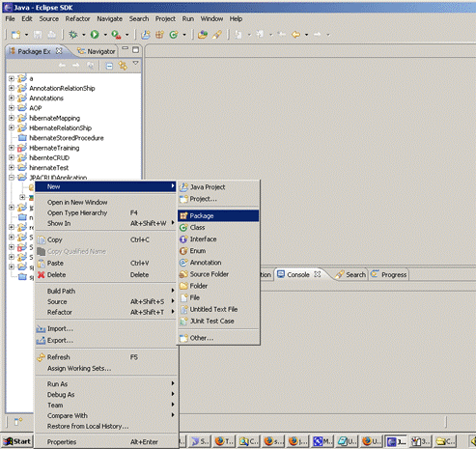
Task: Click New Java Package toolbar icon
Action: click(x=159, y=35)
